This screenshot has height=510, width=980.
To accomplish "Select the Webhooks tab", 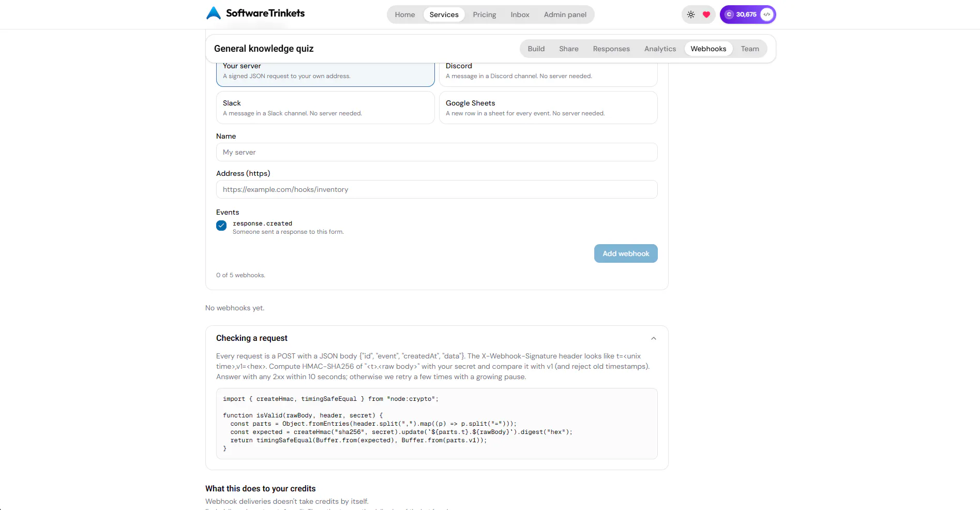I will coord(708,49).
